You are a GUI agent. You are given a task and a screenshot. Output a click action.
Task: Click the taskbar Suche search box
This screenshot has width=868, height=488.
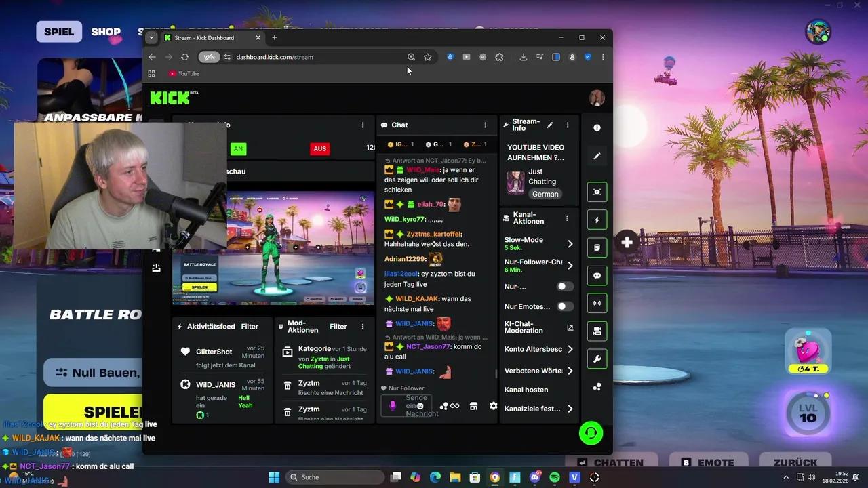point(335,477)
